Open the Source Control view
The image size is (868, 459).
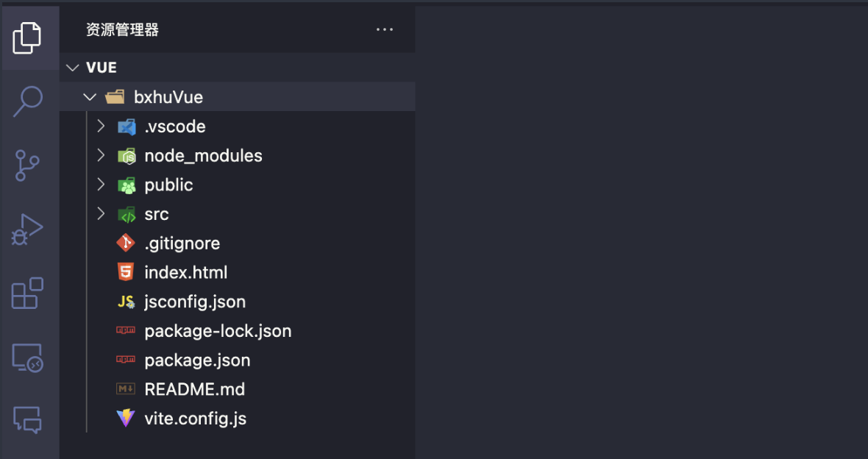point(28,166)
